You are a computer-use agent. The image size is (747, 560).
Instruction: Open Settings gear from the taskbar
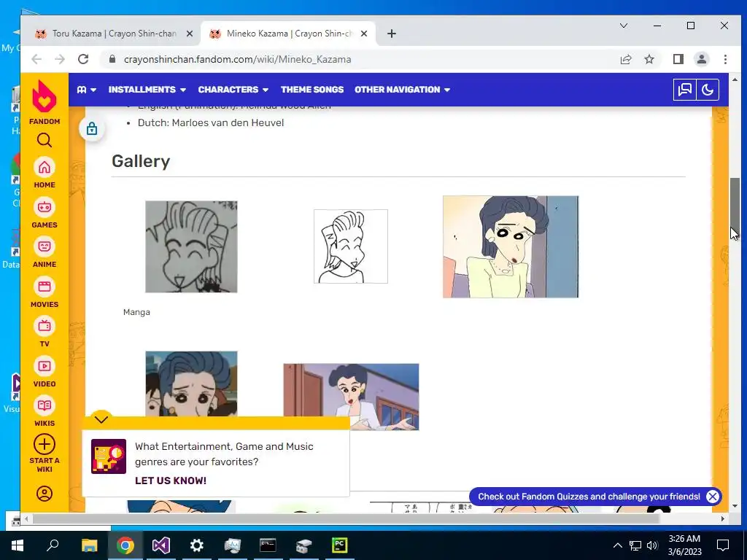tap(196, 545)
